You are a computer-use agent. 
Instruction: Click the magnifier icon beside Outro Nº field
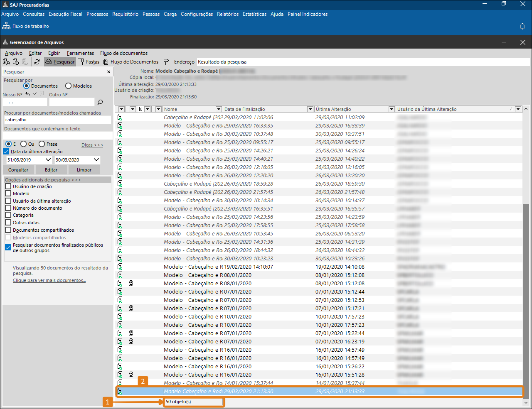pos(100,102)
